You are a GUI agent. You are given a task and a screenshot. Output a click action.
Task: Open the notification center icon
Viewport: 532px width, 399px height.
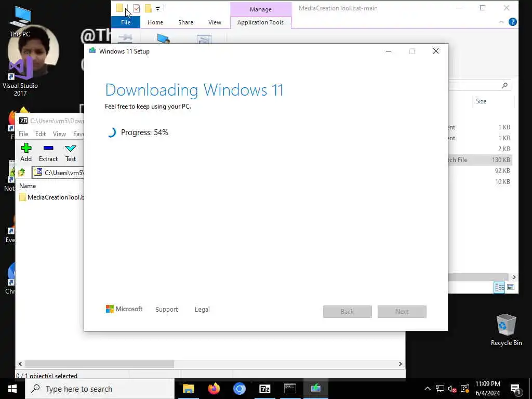(516, 390)
